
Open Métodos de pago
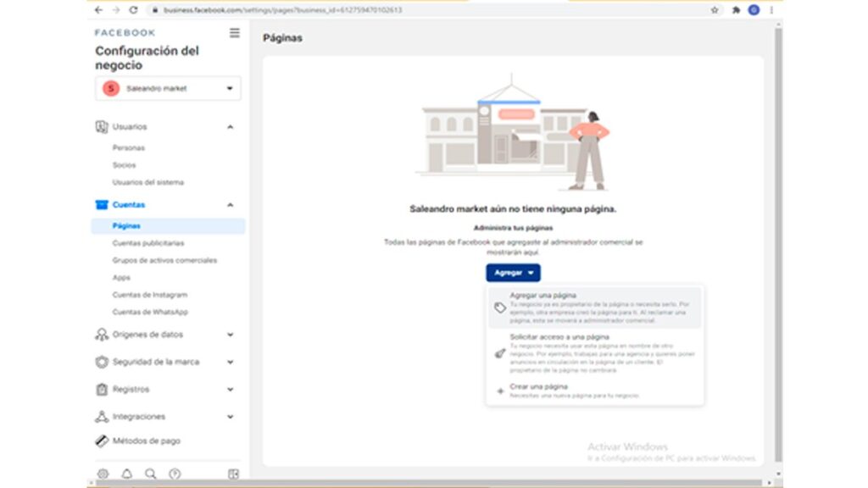coord(146,441)
